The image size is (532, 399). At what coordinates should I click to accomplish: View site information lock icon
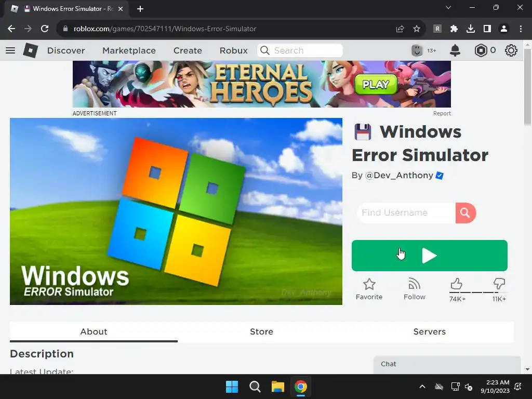65,29
